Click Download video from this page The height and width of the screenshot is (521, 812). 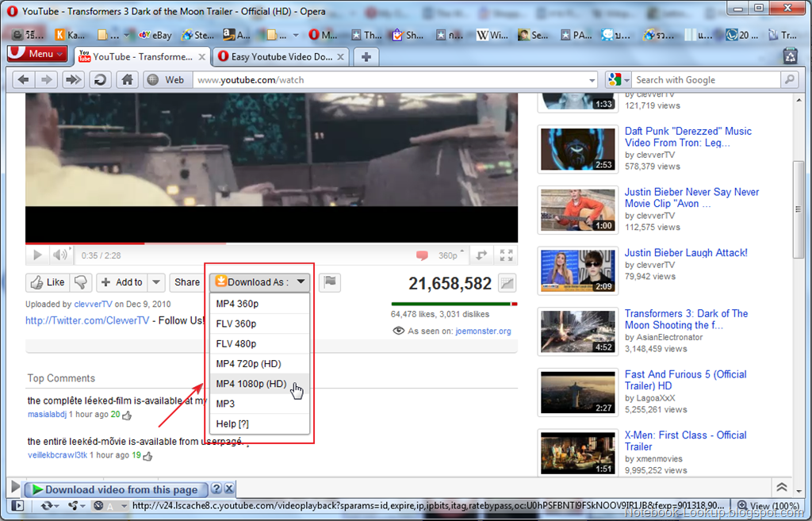[x=116, y=489]
